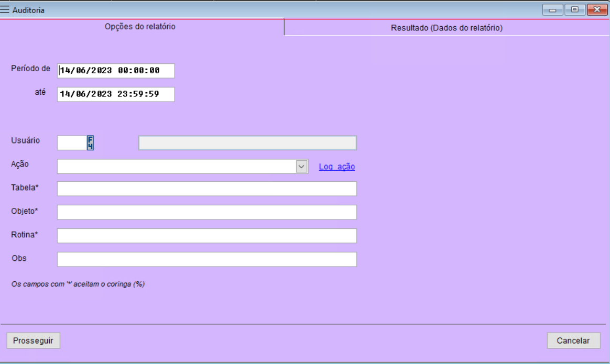The height and width of the screenshot is (364, 610).
Task: Minimize the Auditoria window
Action: point(552,10)
